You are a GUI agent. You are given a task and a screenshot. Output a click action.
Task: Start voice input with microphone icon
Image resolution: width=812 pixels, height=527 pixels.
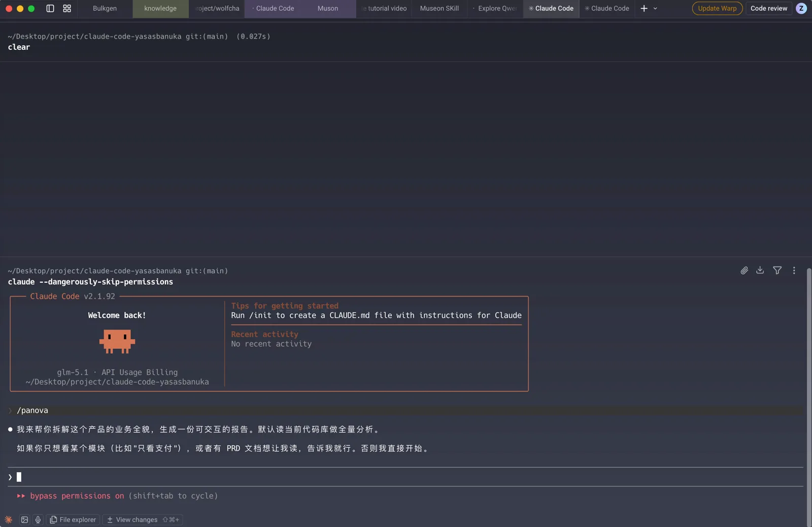point(38,519)
